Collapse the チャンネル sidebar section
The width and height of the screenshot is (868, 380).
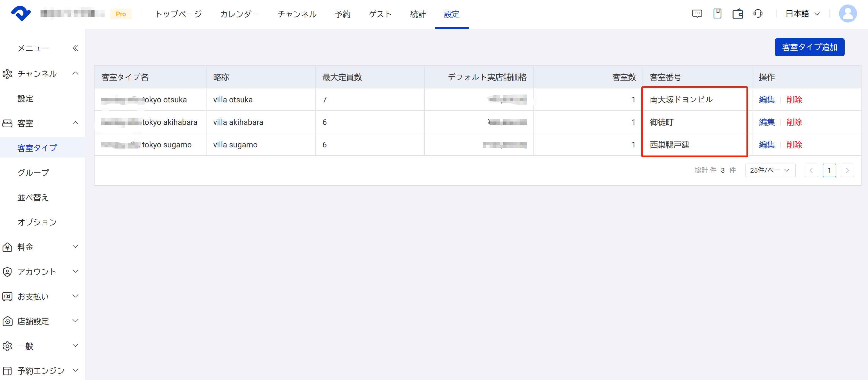pos(75,73)
